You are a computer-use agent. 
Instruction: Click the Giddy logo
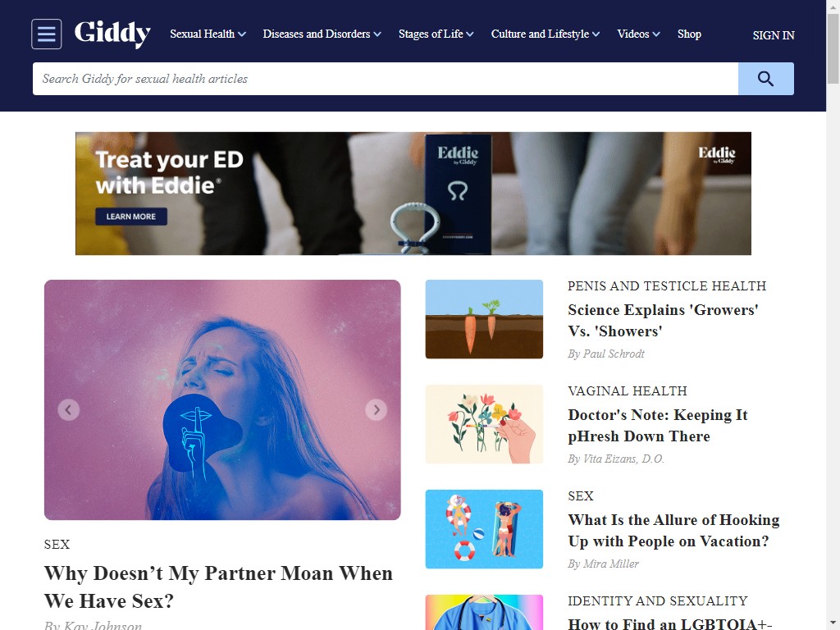112,34
